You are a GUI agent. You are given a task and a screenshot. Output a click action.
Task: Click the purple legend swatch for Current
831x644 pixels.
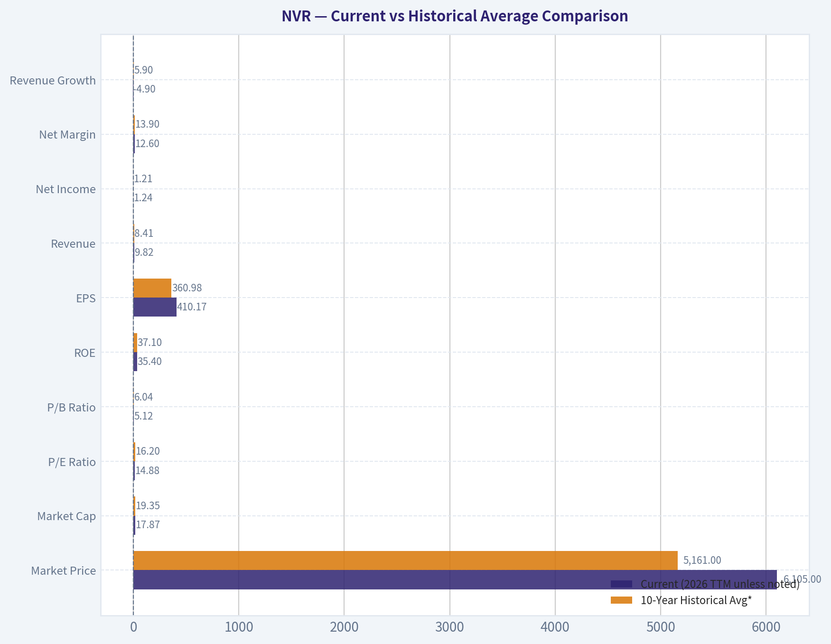(622, 584)
